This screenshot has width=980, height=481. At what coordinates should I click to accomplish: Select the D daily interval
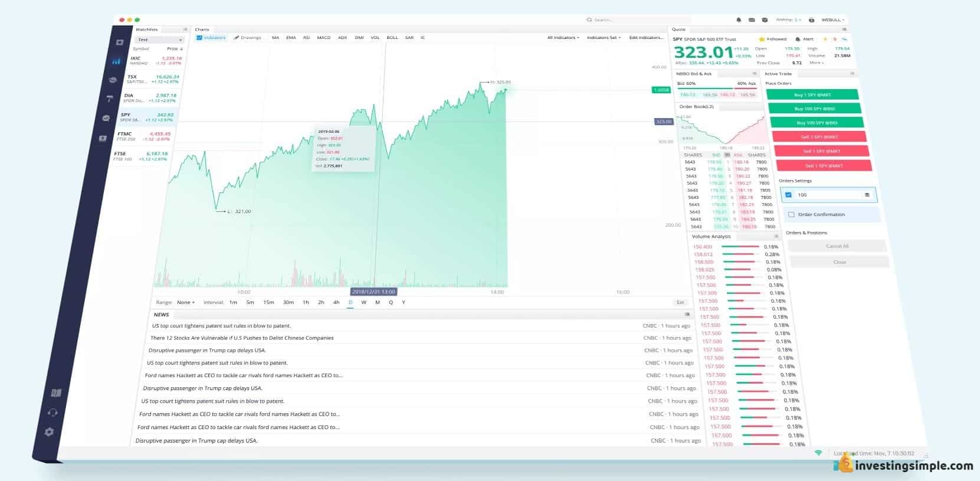tap(350, 302)
